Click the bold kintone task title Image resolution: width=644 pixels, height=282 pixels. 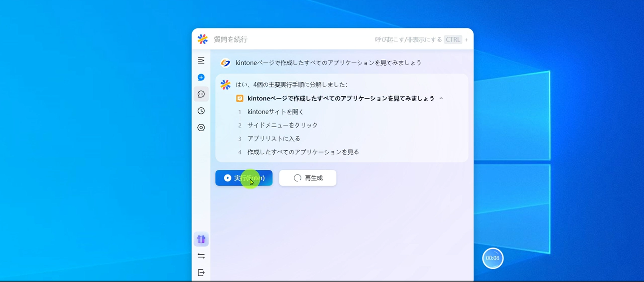pos(341,99)
